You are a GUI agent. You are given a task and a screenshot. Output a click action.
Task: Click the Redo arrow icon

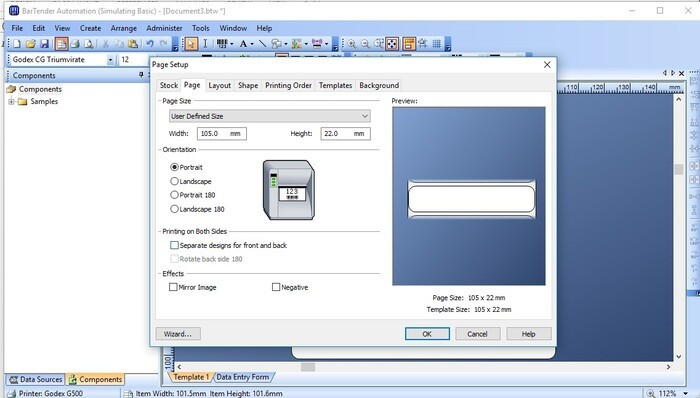pyautogui.click(x=163, y=44)
